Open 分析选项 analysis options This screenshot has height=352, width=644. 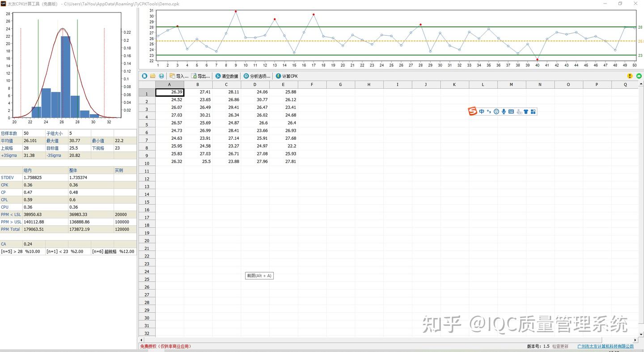[257, 76]
